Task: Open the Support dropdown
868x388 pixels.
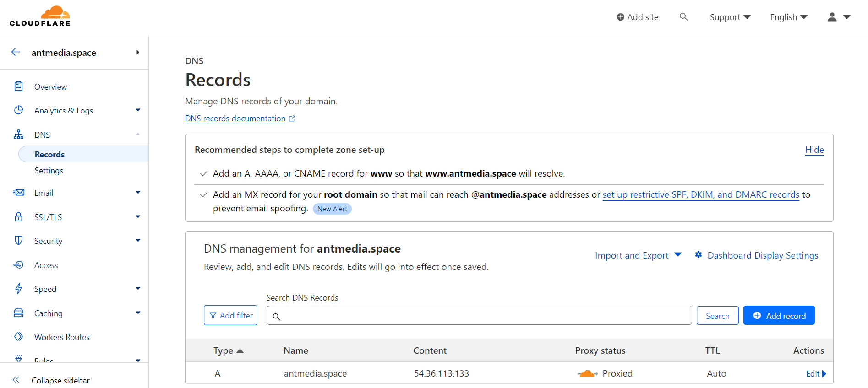Action: coord(730,17)
